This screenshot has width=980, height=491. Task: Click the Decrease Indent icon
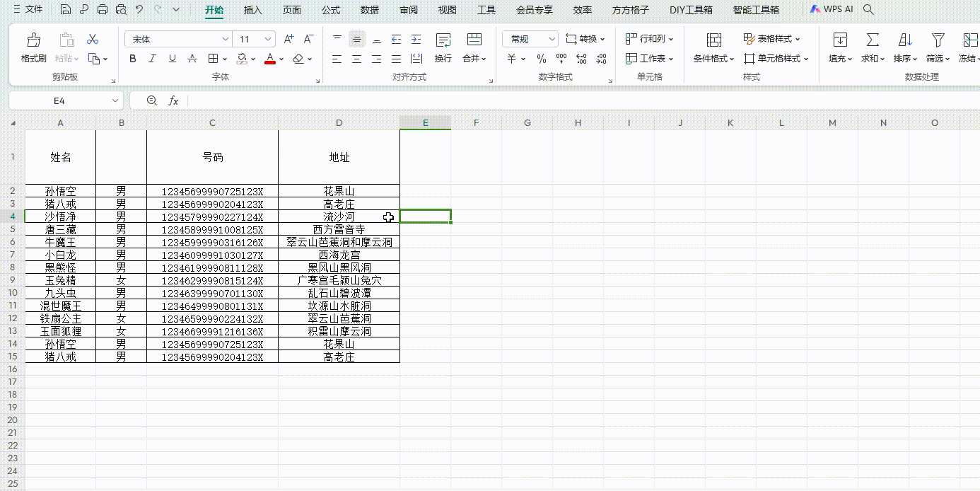point(396,39)
